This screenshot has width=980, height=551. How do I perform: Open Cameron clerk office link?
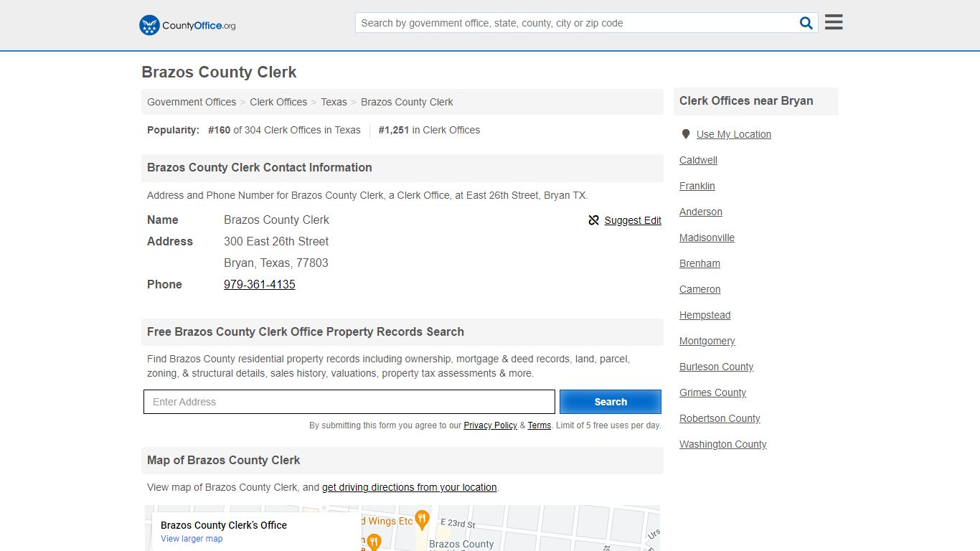click(x=700, y=289)
